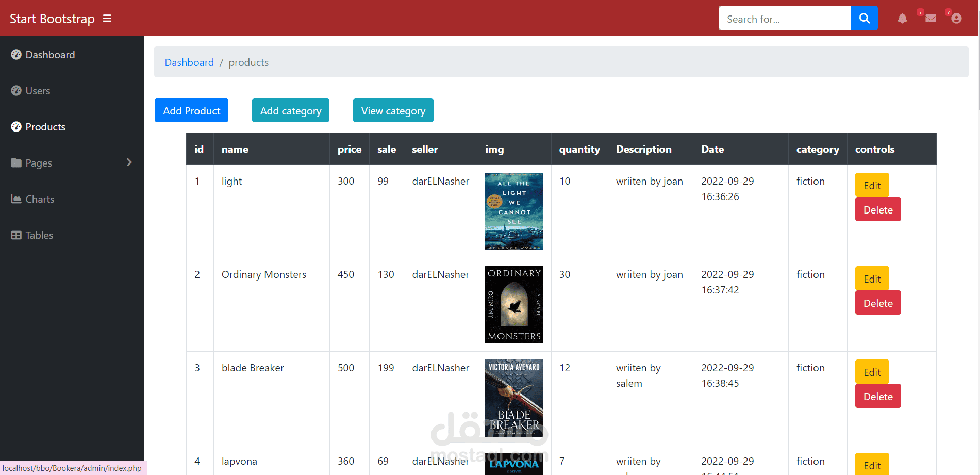This screenshot has height=475, width=980.
Task: Open Tables in the sidebar
Action: tap(72, 235)
